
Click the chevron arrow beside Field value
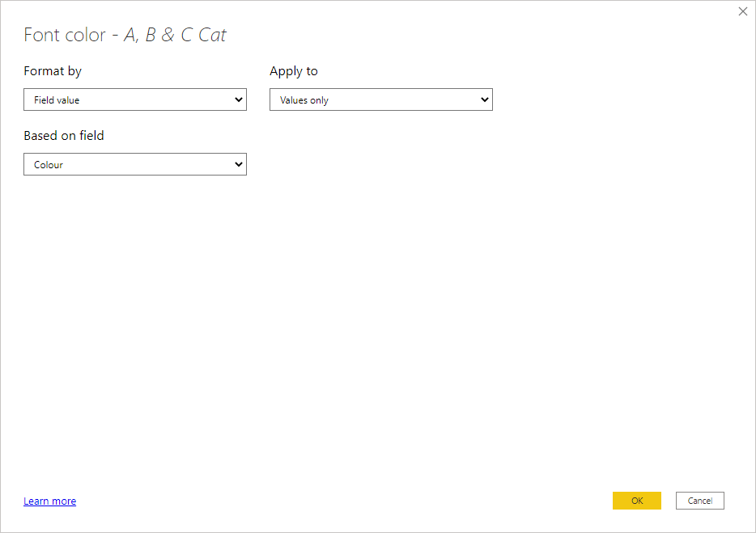tap(239, 99)
